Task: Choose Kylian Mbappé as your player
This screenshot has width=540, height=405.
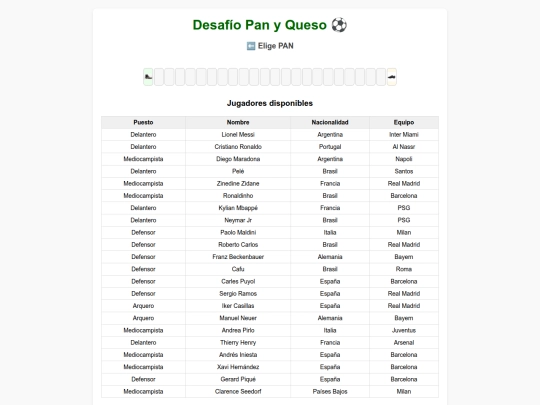Action: [x=270, y=208]
